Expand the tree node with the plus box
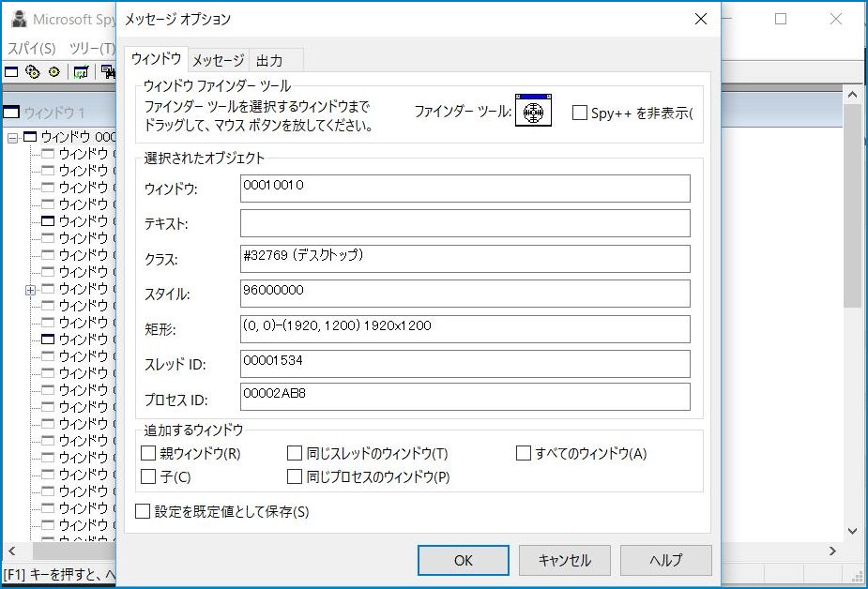 click(30, 289)
